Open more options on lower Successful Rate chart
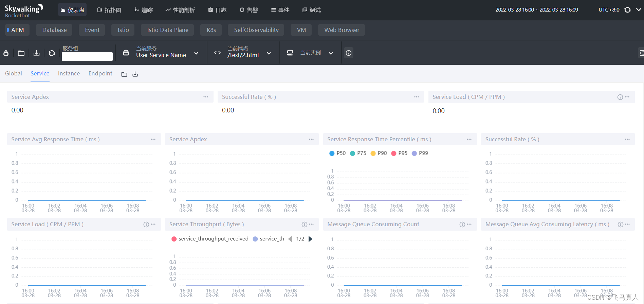Viewport: 644px width, 304px height. 627,139
